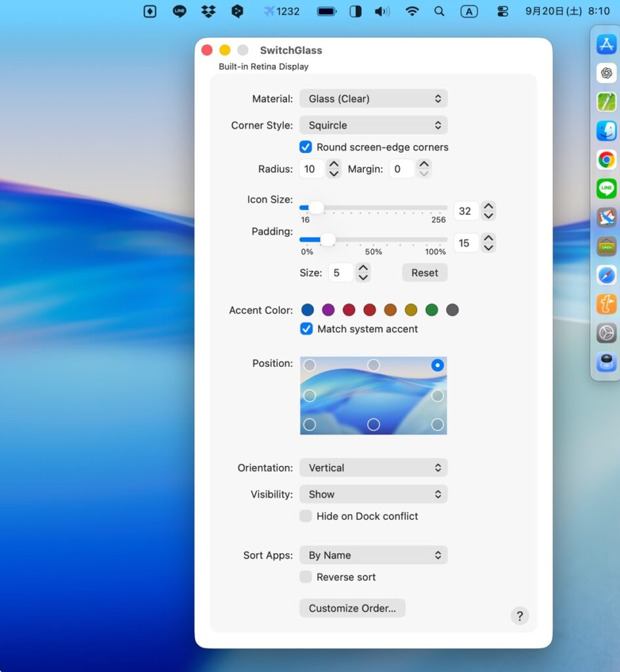Switch to Safari in the app switcher

pyautogui.click(x=606, y=275)
